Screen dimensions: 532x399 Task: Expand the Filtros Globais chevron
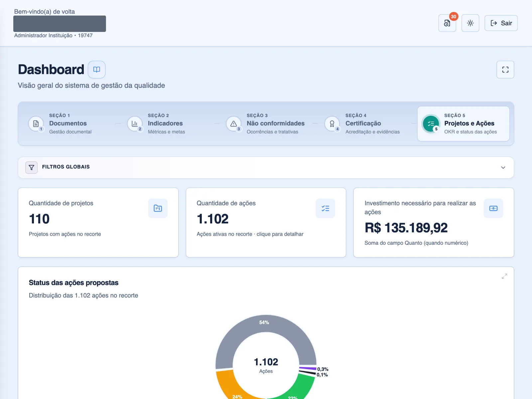(503, 168)
